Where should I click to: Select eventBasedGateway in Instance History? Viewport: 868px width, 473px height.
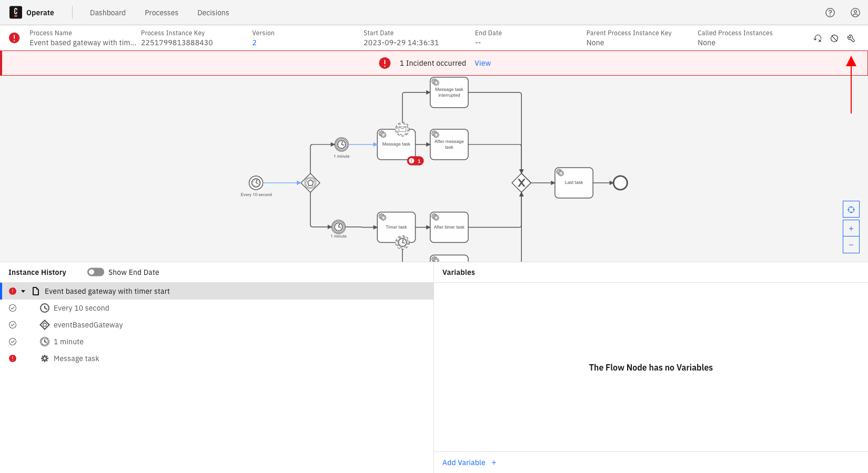[88, 325]
